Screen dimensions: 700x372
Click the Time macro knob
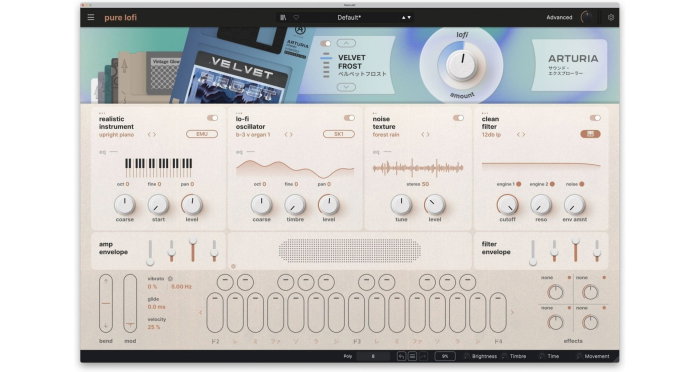[542, 356]
